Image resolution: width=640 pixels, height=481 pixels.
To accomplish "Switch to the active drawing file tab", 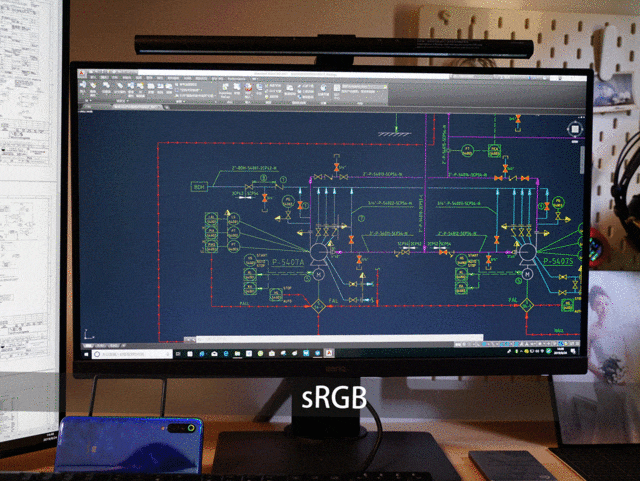I will click(138, 107).
